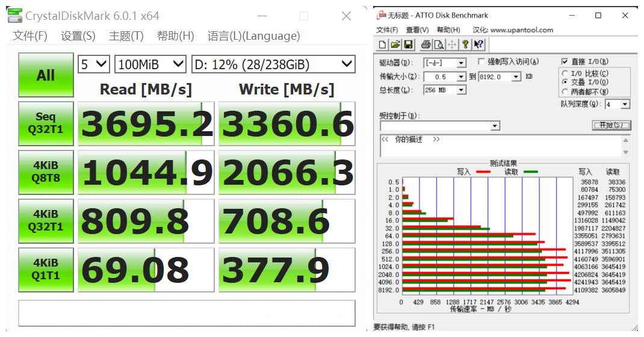
Task: Click the 4KiB Q1T1 test button
Action: (46, 270)
